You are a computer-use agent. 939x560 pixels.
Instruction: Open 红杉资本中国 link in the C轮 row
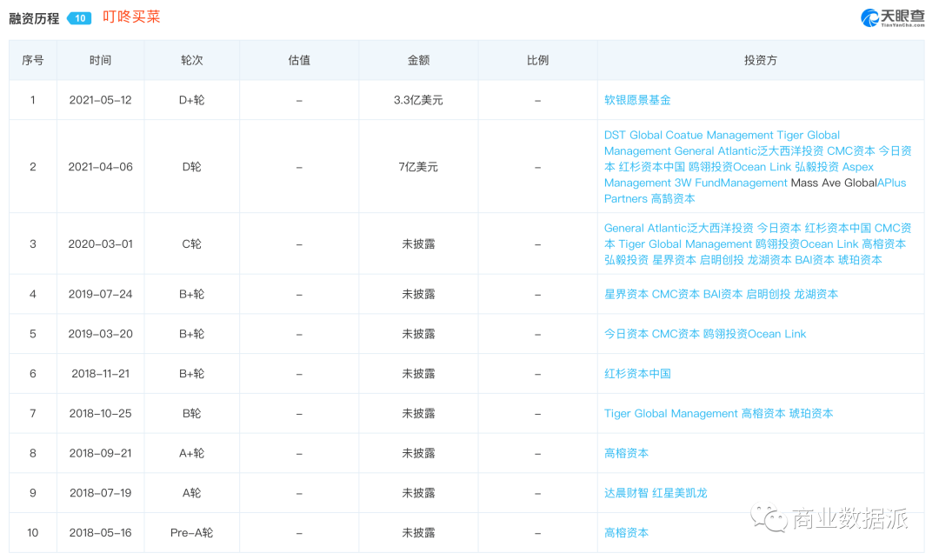[838, 228]
